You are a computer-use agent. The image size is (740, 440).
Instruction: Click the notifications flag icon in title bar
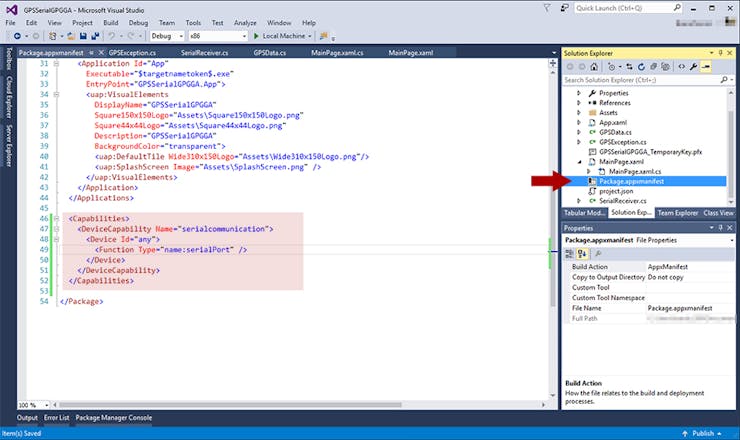(547, 8)
